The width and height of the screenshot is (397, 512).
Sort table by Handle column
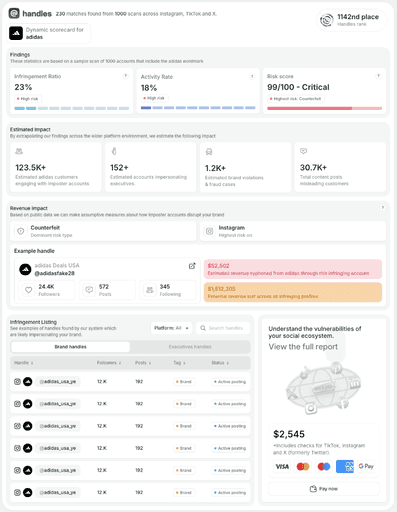click(x=23, y=363)
